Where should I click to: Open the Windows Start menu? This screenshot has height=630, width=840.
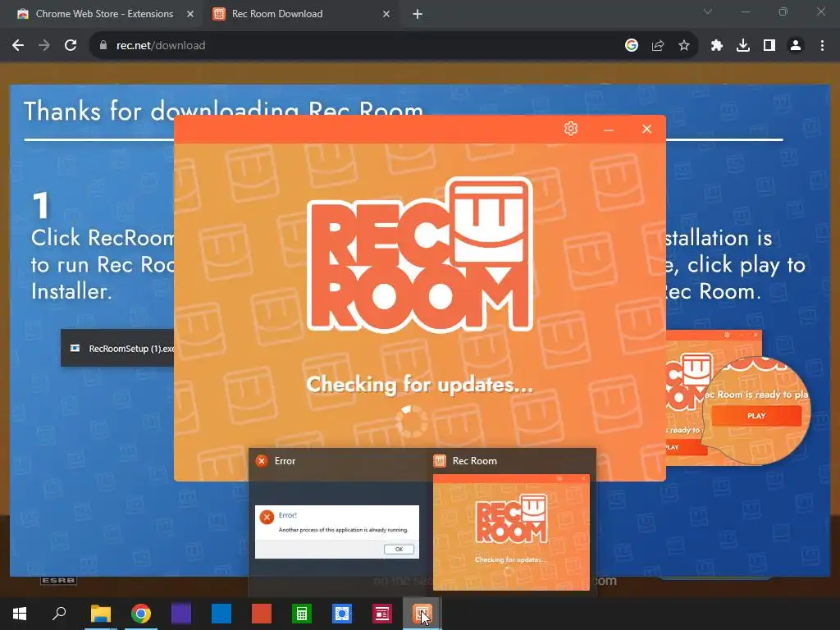pos(20,614)
